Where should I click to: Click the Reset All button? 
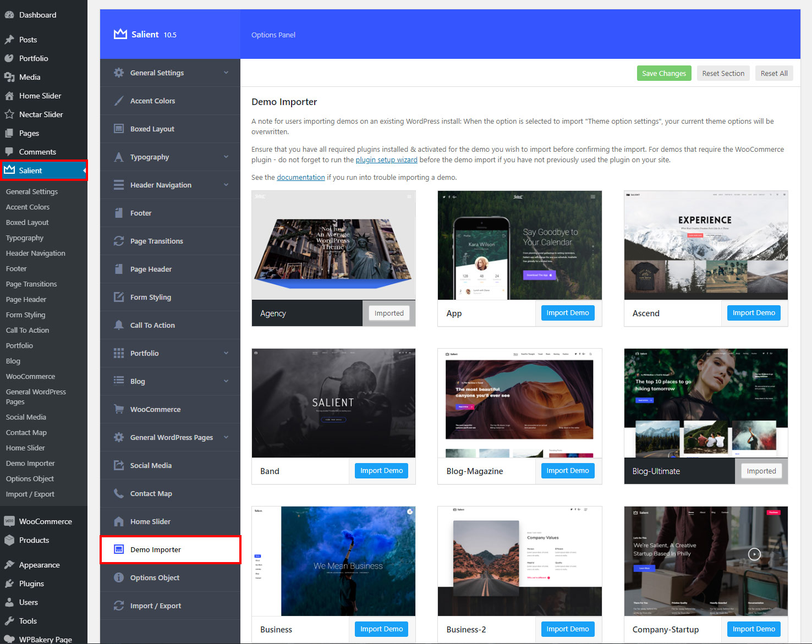point(774,73)
